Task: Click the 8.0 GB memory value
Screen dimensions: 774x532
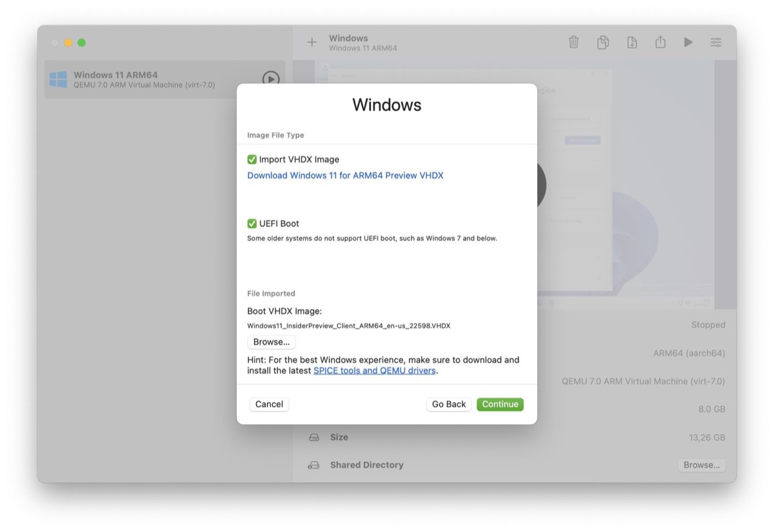Action: [711, 409]
